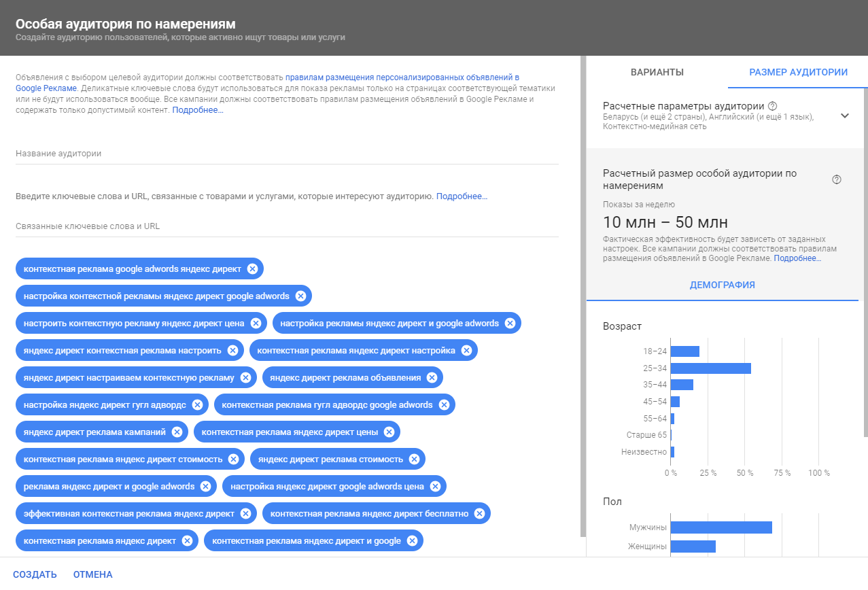Remove chip 'контекстная реклама яндекс директ и google'
Viewport: 868px width, 590px height.
click(412, 541)
